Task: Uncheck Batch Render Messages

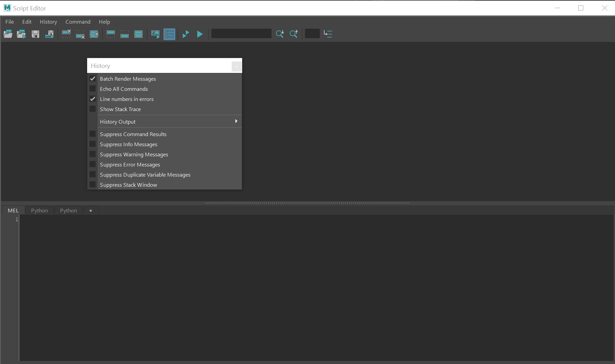Action: [93, 79]
